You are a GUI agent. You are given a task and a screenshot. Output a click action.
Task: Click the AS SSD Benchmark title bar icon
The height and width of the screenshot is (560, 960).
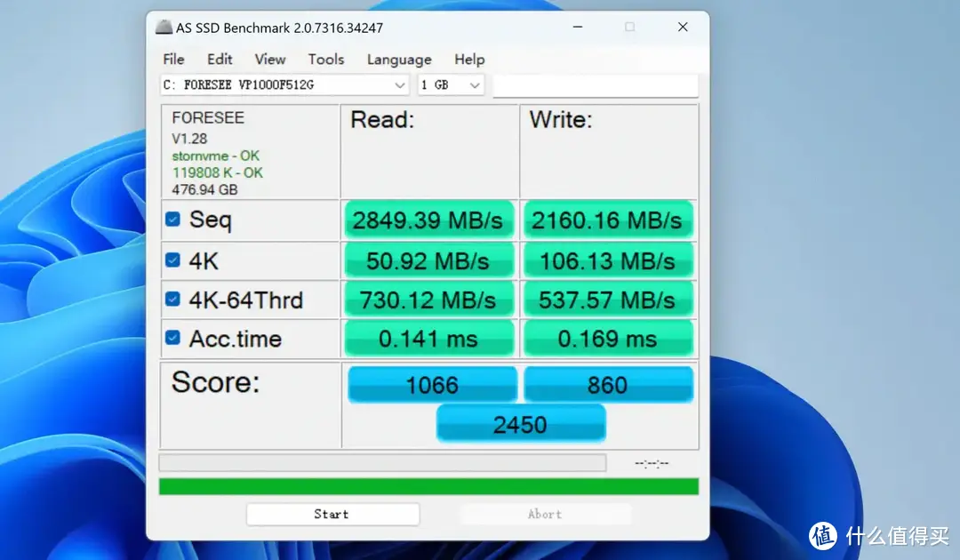pyautogui.click(x=164, y=28)
